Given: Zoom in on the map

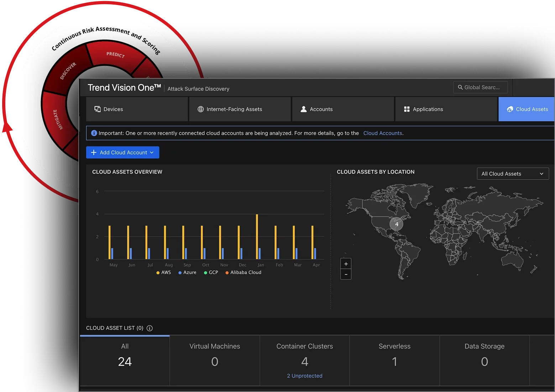Looking at the screenshot, I should coord(346,264).
